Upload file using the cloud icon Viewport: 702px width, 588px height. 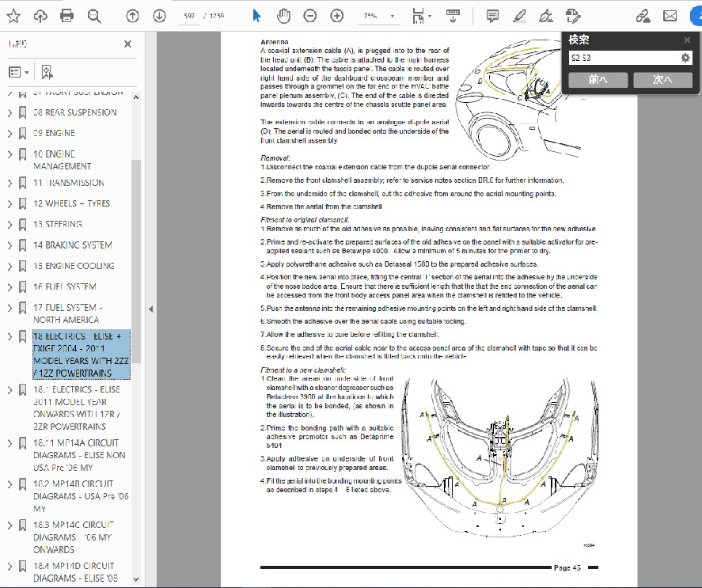tap(40, 16)
